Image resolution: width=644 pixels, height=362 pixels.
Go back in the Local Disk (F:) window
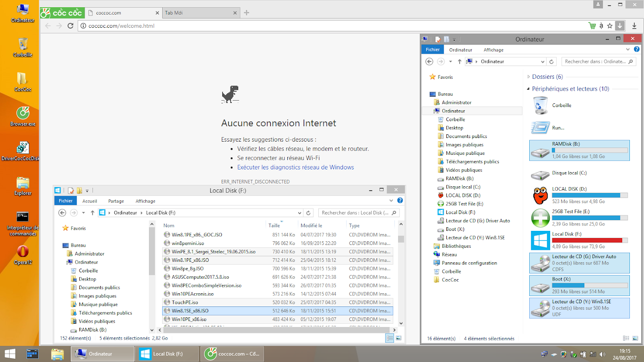(x=62, y=213)
